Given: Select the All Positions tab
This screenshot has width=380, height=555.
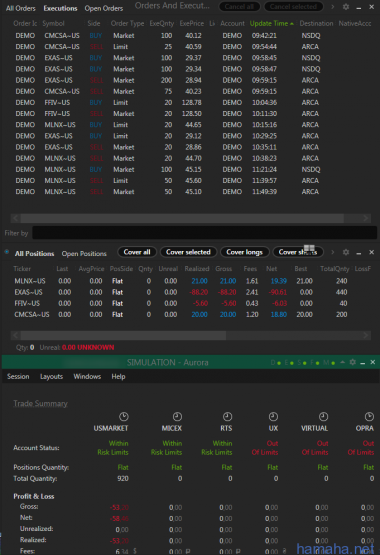Looking at the screenshot, I should (34, 253).
